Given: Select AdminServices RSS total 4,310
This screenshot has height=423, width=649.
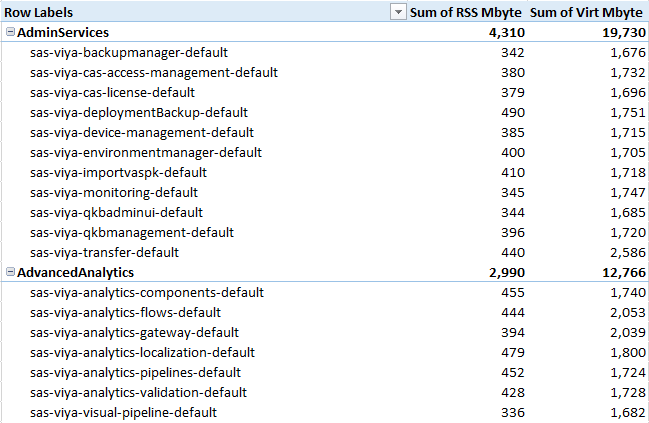Looking at the screenshot, I should pyautogui.click(x=507, y=33).
